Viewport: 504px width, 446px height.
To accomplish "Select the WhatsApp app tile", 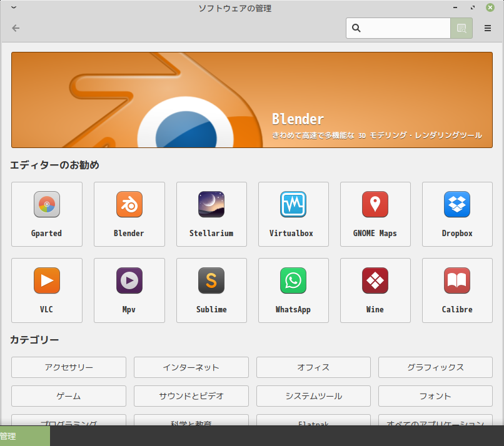I will pos(293,290).
